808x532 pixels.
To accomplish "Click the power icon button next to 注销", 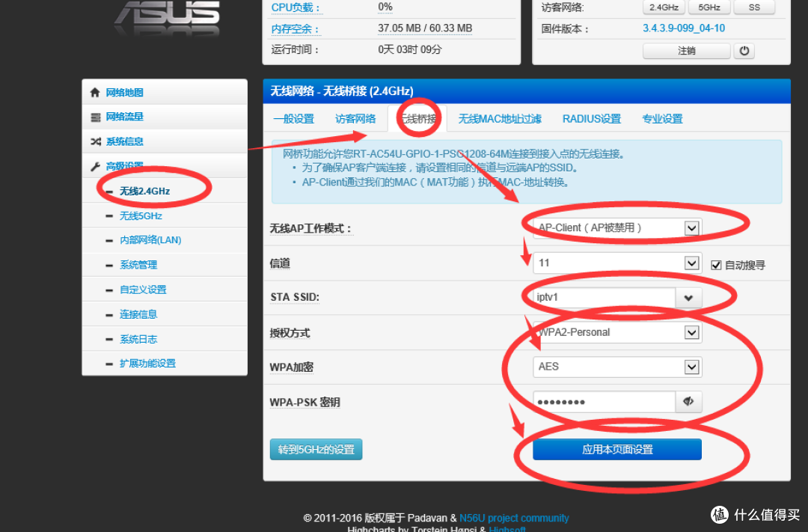I will (744, 51).
